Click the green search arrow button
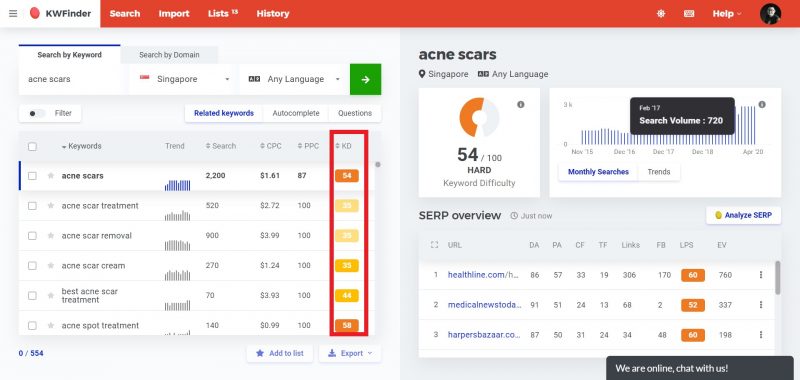The image size is (800, 380). (365, 79)
